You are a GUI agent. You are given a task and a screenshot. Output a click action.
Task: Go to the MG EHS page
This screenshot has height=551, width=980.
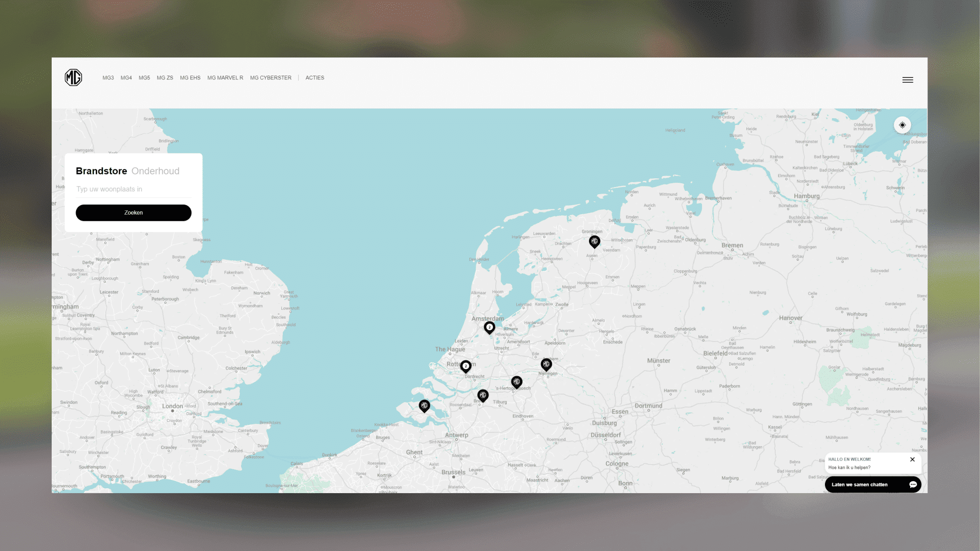click(190, 77)
